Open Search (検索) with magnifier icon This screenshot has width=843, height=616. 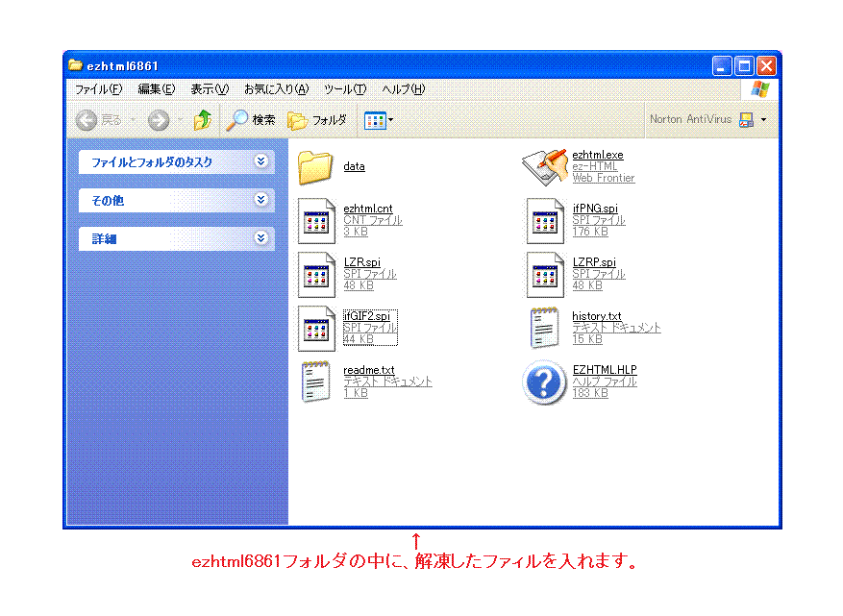tap(250, 120)
